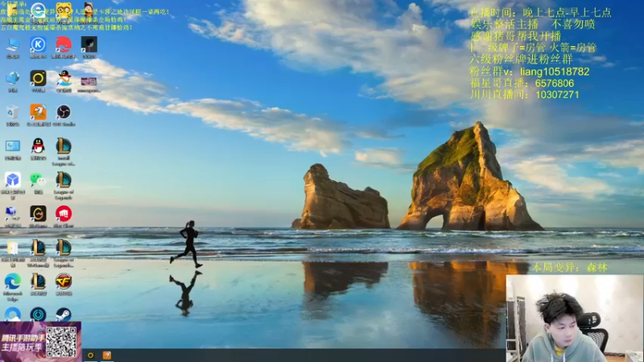Viewport: 644px width, 362px height.
Task: Launch the Riot Client red fist icon
Action: pyautogui.click(x=64, y=214)
